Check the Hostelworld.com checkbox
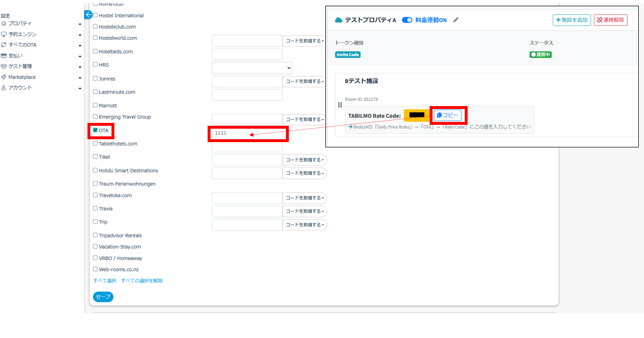 (95, 38)
